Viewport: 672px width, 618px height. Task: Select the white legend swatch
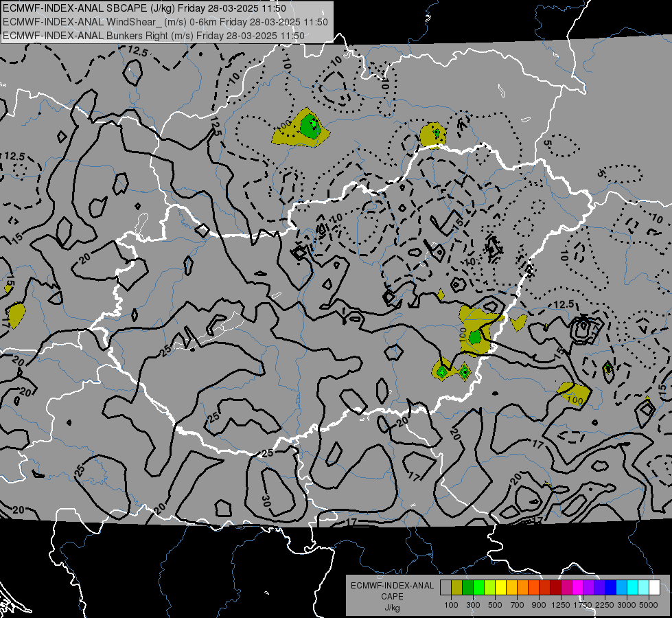coord(655,587)
